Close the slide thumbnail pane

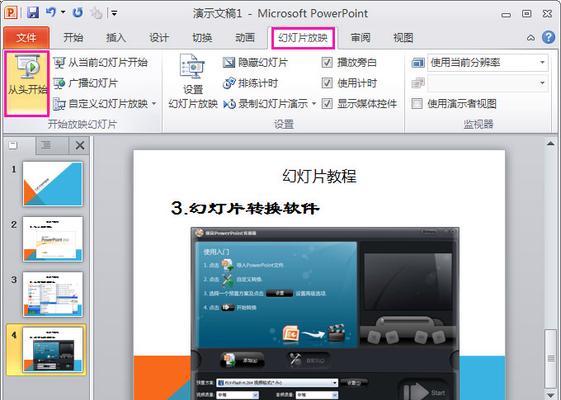click(x=80, y=145)
